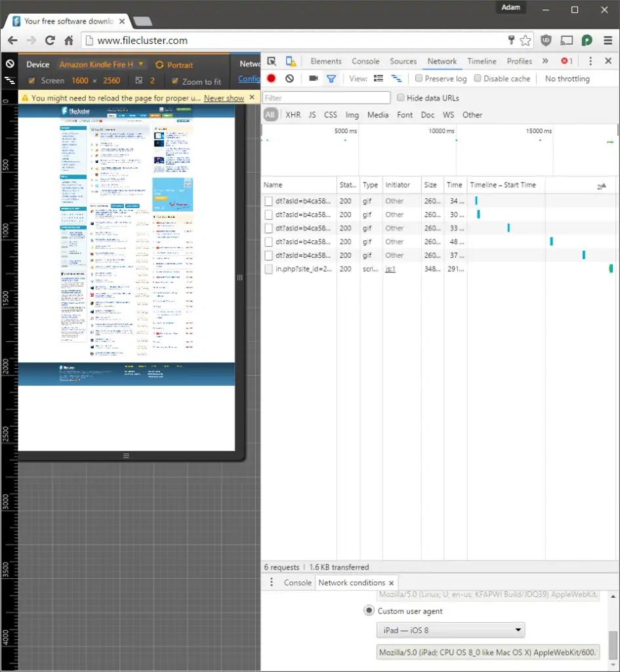Toggle the device mode icon in DevTools
This screenshot has height=672, width=620.
point(291,61)
